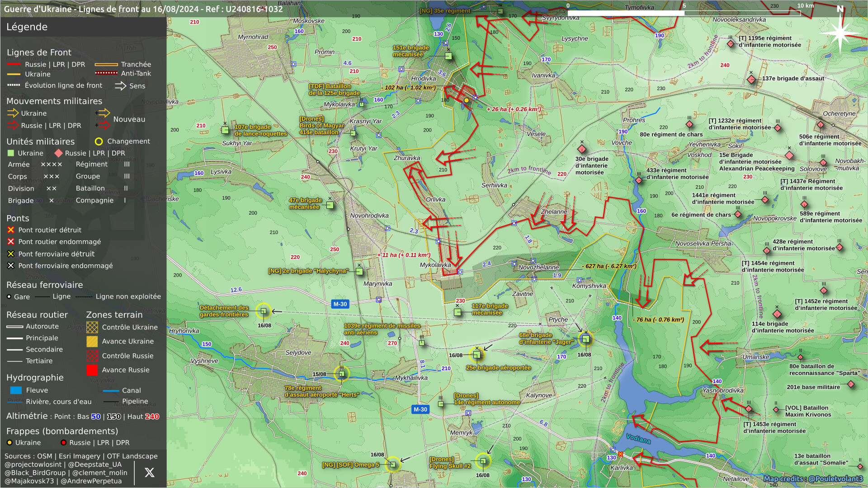Click the destroyed road bridge legend icon

11,230
